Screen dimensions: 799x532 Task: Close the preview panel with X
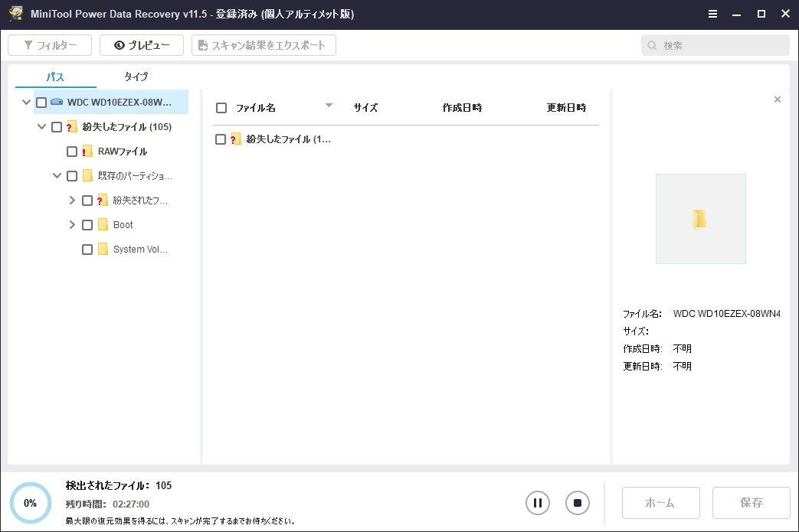point(778,100)
